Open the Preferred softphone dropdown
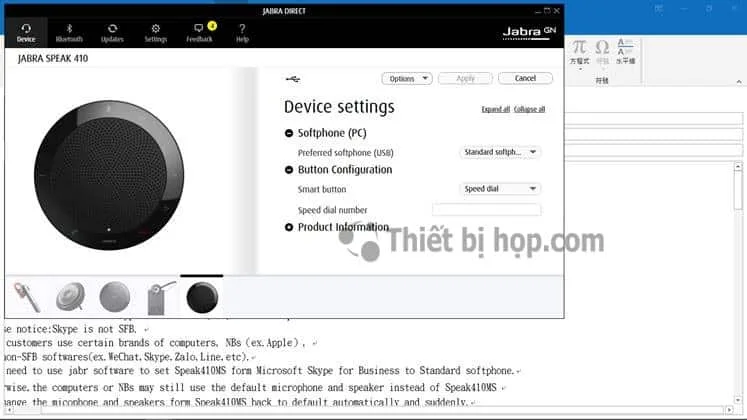Image resolution: width=747 pixels, height=420 pixels. [x=500, y=152]
